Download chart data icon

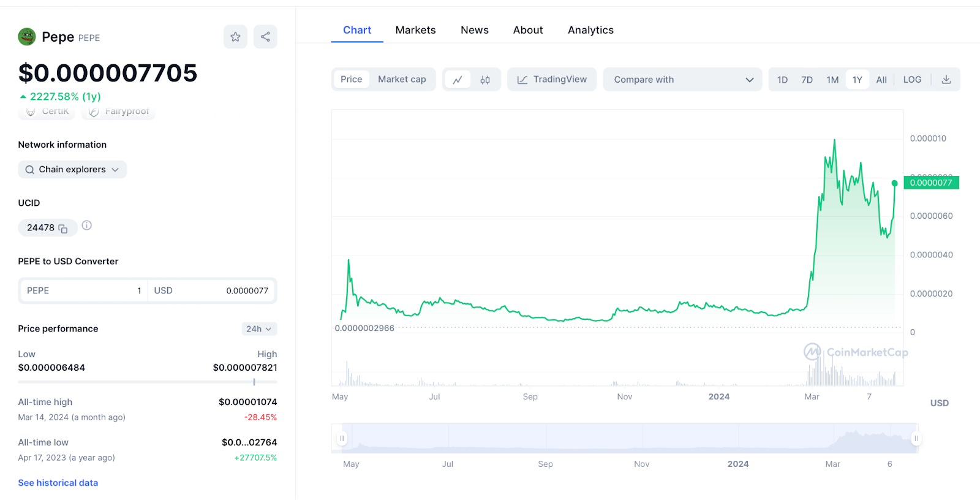point(946,80)
